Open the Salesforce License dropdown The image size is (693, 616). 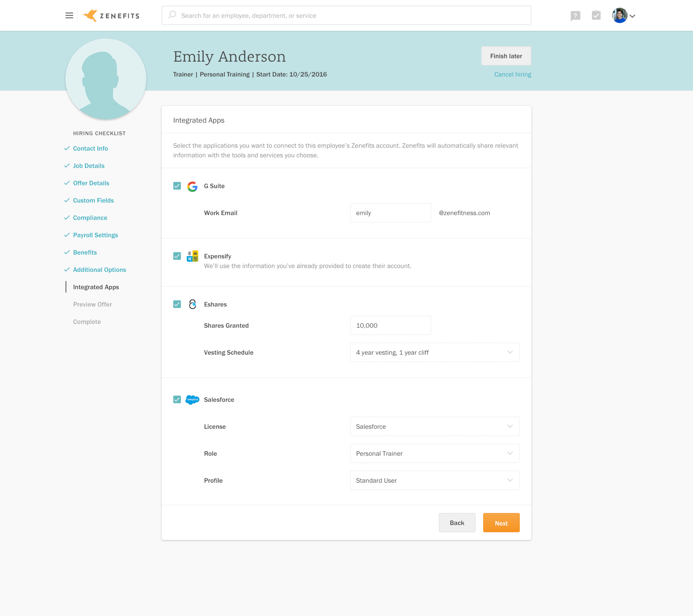pos(435,426)
